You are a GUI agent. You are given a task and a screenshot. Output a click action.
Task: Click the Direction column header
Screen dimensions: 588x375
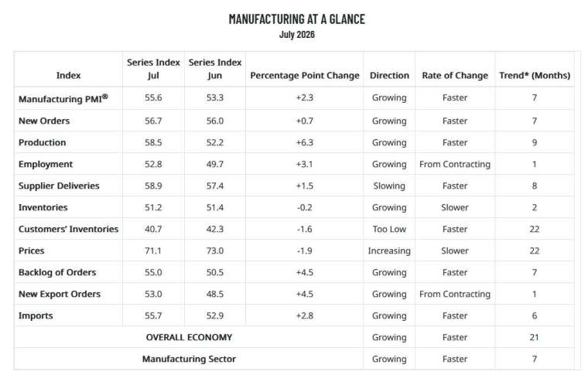tap(389, 75)
